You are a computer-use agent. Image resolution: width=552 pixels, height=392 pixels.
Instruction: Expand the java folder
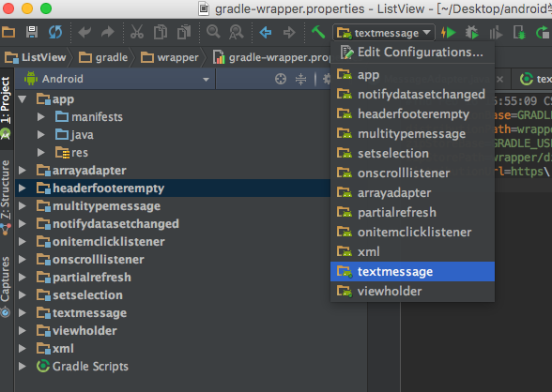coord(41,135)
